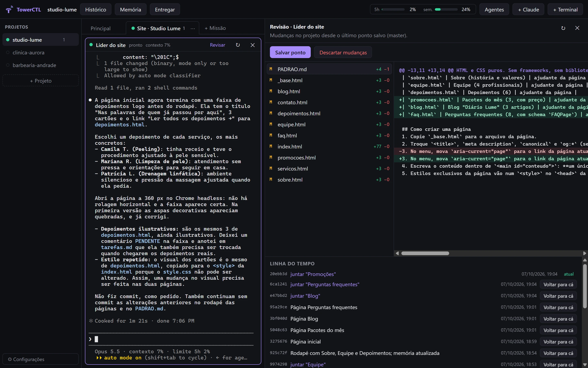The width and height of the screenshot is (588, 368).
Task: Close the Líder do site agent panel
Action: click(253, 45)
